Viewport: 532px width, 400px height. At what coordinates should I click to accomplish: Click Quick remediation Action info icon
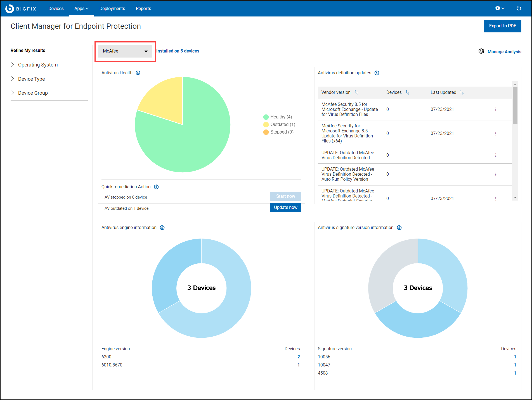tap(156, 187)
